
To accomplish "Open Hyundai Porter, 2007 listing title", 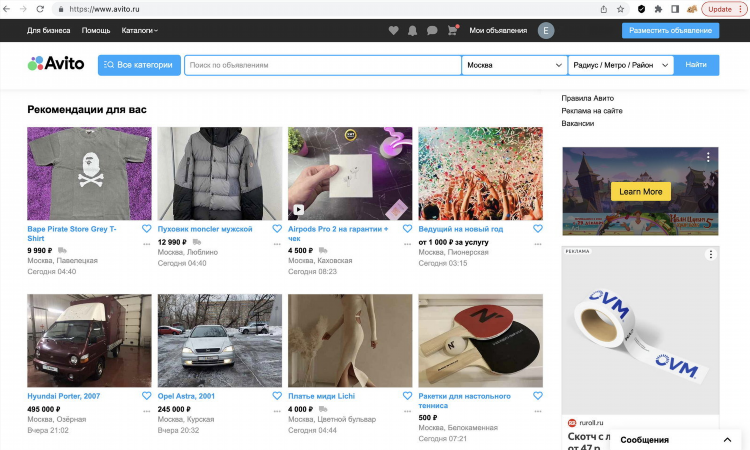I will (64, 396).
